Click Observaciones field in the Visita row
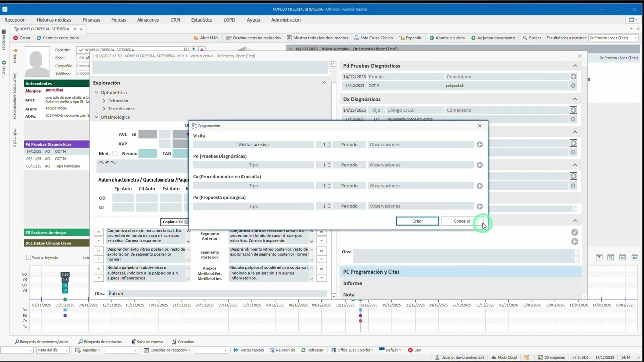 click(x=421, y=145)
